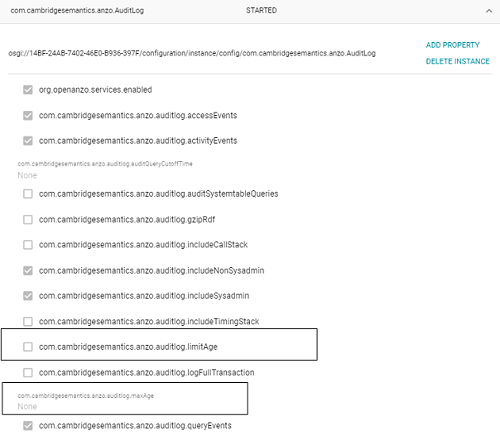Collapse the AuditLog panel with the chevron
Screen dimensions: 500x440
[x=489, y=11]
